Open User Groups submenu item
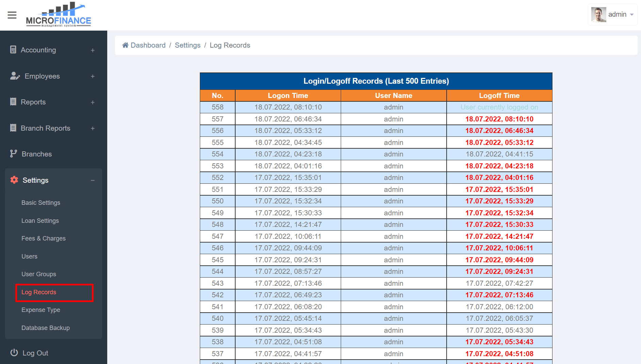This screenshot has width=641, height=364. [39, 274]
